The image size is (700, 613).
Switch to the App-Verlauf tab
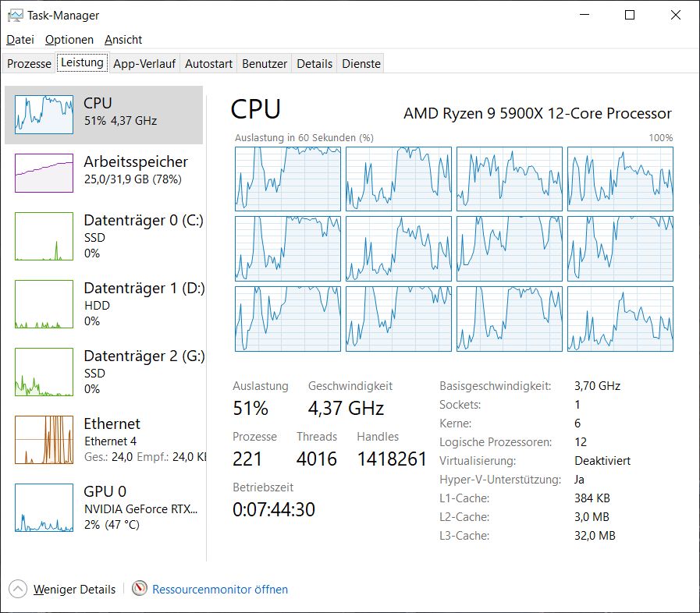145,64
